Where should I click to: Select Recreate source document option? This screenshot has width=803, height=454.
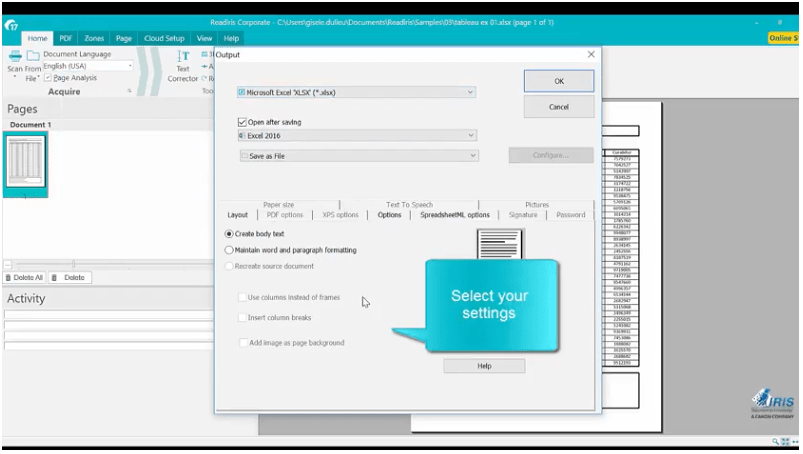coord(229,266)
